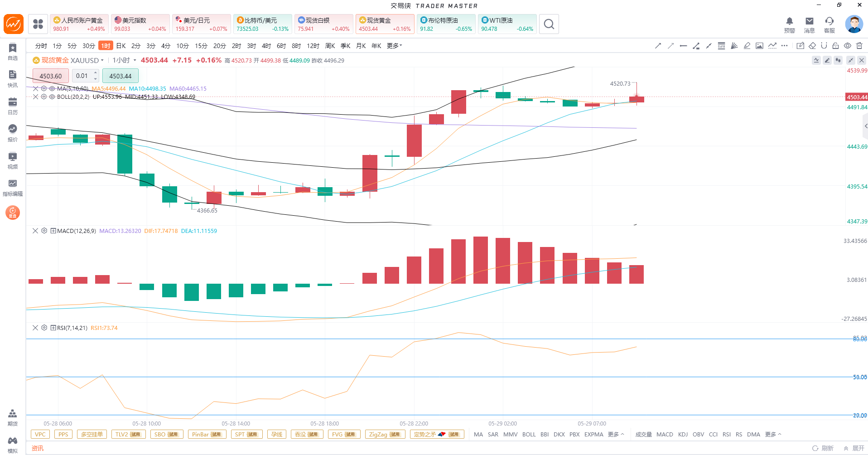Expand 更多 main-chart indicators after EXPMA
This screenshot has width=868, height=455.
[616, 435]
